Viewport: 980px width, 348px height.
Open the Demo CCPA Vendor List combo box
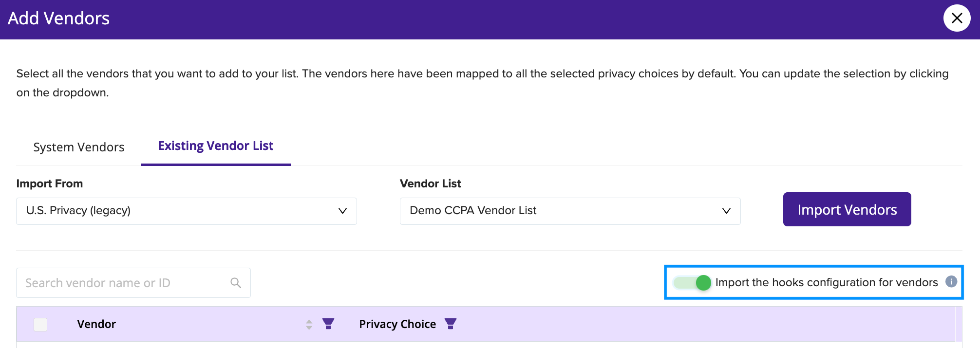[x=570, y=211]
